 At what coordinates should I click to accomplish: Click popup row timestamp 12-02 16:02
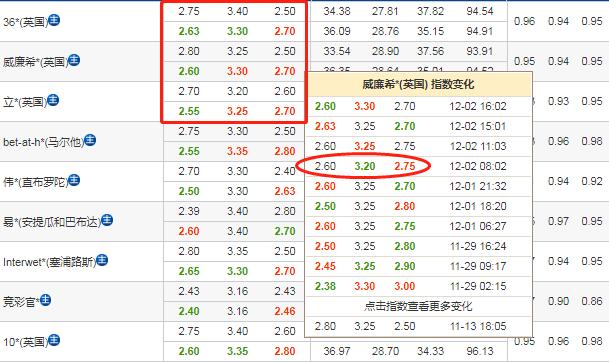point(478,106)
